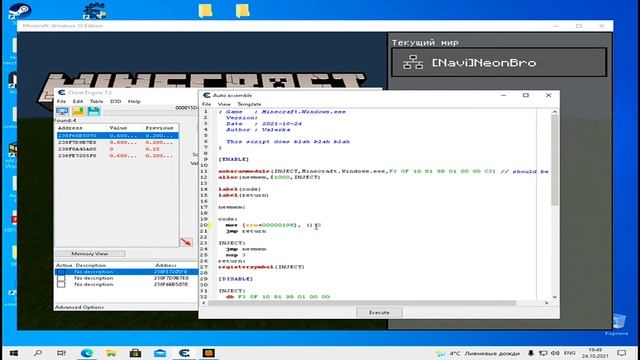Click the save floppy disk icon in Cheat Engine
The width and height of the screenshot is (640, 360).
click(93, 111)
